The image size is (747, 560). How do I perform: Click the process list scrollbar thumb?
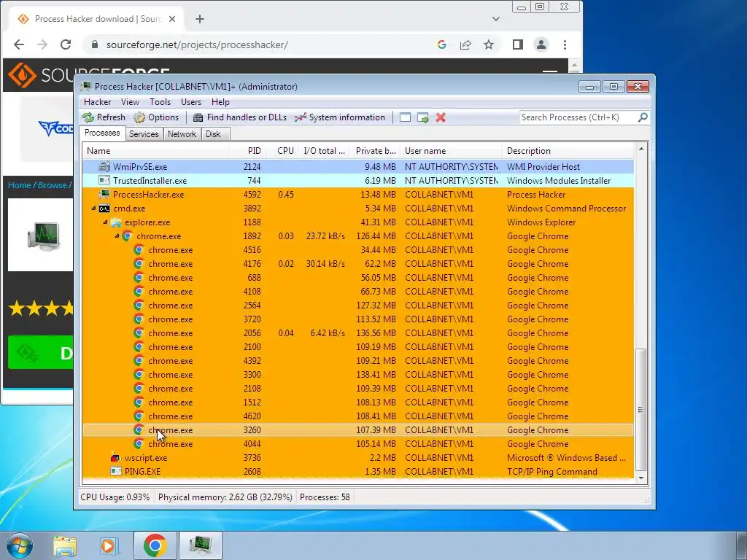[640, 410]
